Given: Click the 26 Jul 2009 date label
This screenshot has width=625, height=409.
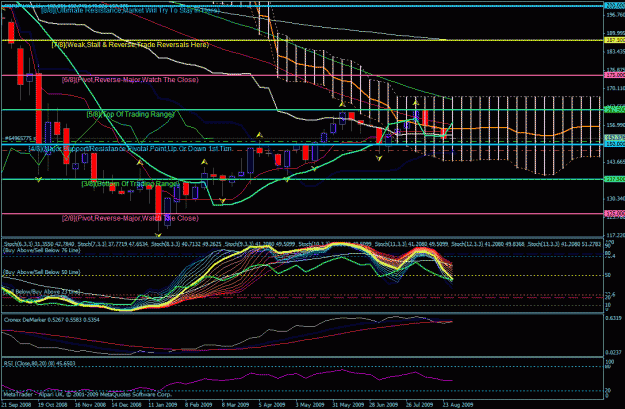Looking at the screenshot, I should coord(420,405).
